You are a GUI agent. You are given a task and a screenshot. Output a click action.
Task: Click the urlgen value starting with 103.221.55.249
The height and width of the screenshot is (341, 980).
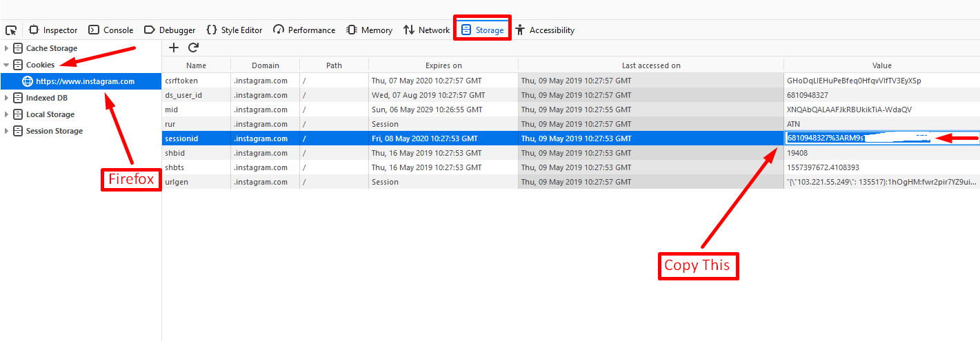coord(881,182)
